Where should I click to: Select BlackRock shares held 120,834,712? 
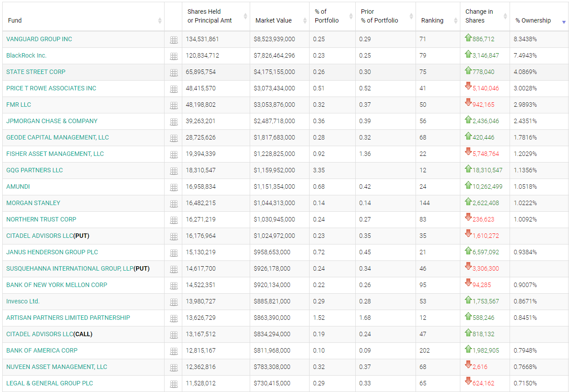point(202,55)
